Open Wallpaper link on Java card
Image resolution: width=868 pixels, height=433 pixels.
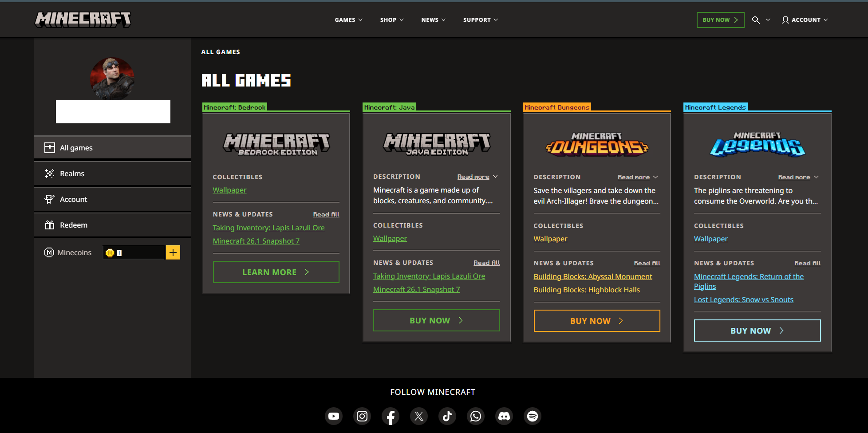click(x=390, y=238)
